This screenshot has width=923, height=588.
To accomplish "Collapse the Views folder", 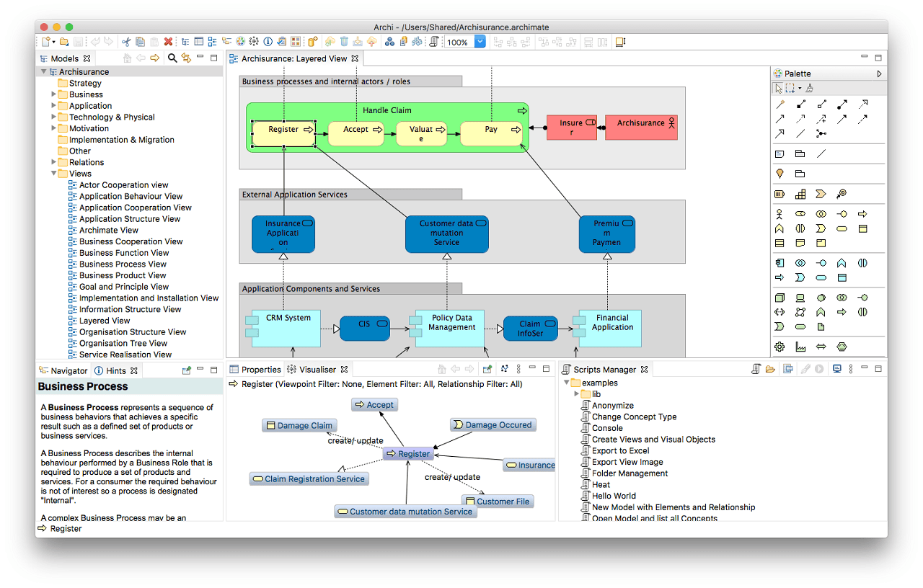I will point(53,174).
